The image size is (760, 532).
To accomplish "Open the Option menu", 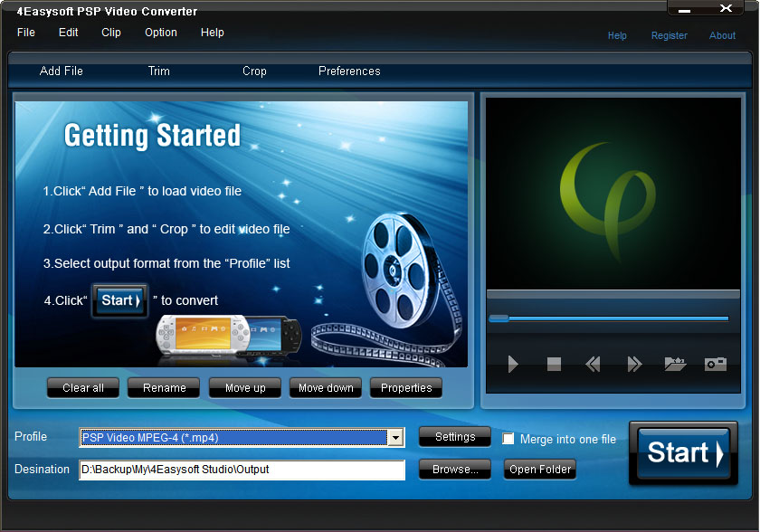I will pos(161,33).
